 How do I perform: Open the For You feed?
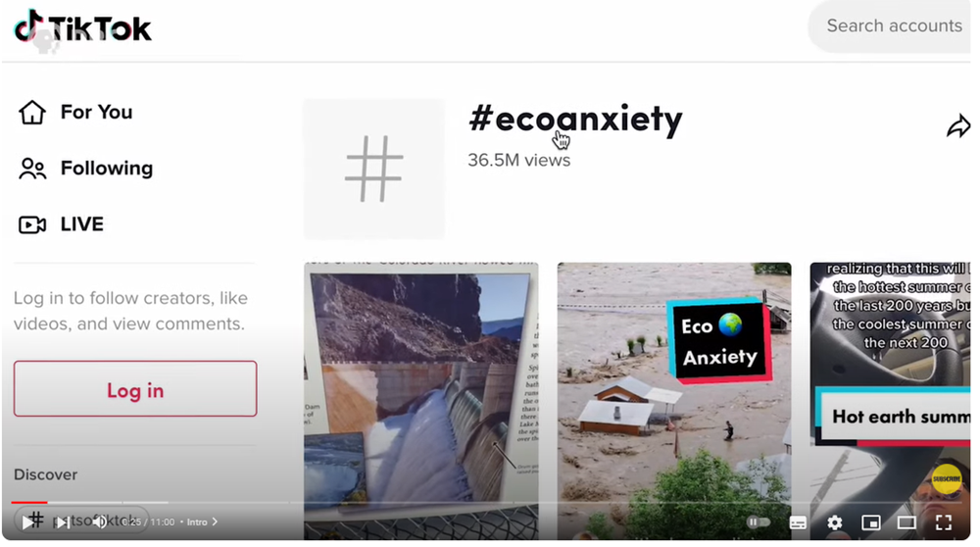[75, 113]
